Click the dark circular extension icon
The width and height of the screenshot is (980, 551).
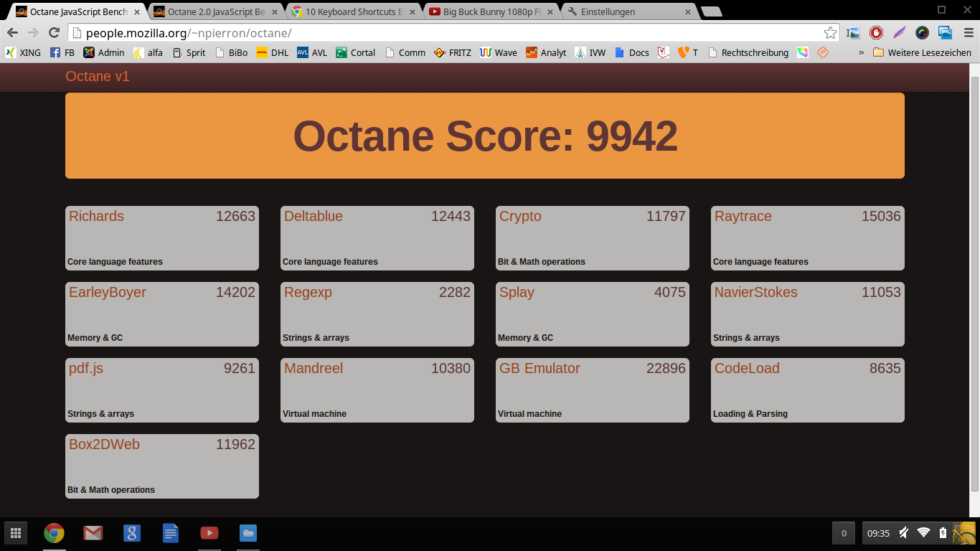click(x=923, y=33)
